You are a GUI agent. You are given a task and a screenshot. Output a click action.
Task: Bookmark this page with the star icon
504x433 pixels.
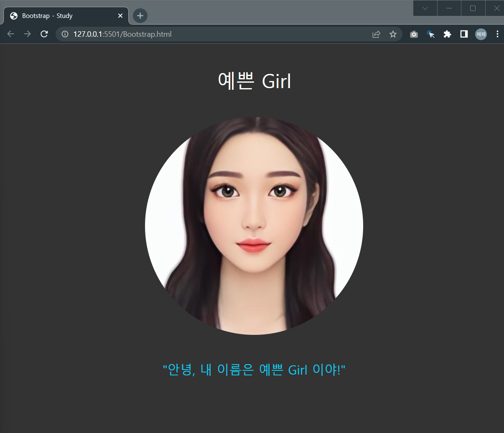coord(393,34)
